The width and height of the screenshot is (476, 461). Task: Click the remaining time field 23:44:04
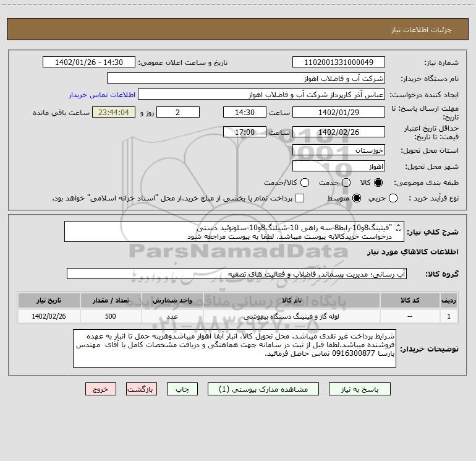[x=114, y=112]
